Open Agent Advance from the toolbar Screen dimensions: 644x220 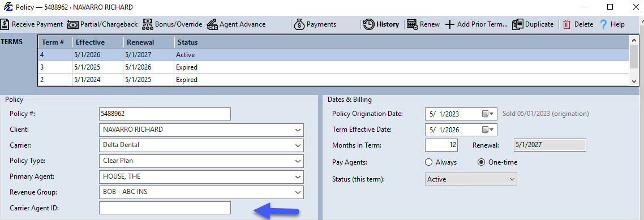pos(236,24)
